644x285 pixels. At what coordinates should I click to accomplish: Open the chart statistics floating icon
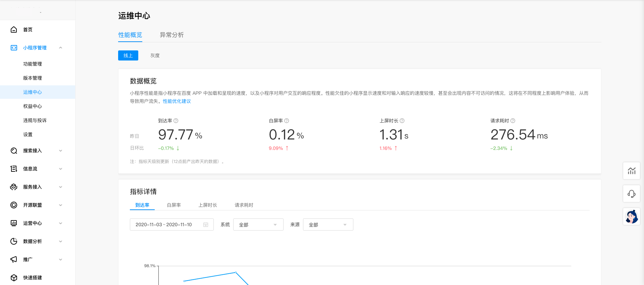coord(632,171)
